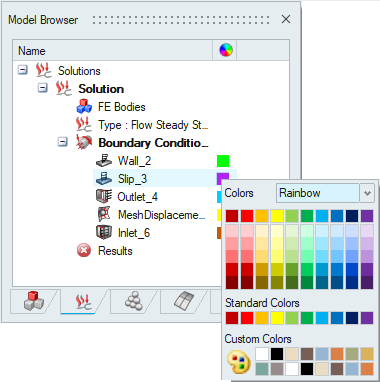Click the MeshDisplacement boundary icon
This screenshot has height=382, width=380.
click(104, 215)
